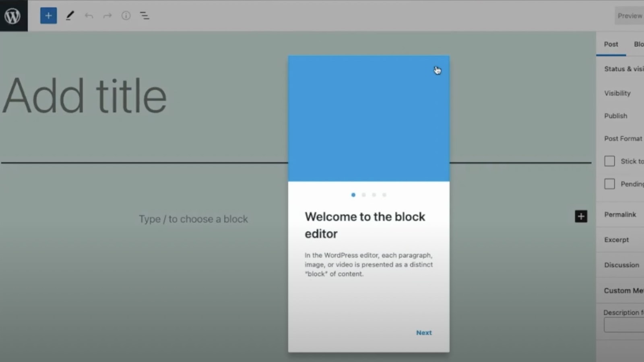Expand the Custom Meta panel
This screenshot has height=362, width=644.
pos(620,290)
